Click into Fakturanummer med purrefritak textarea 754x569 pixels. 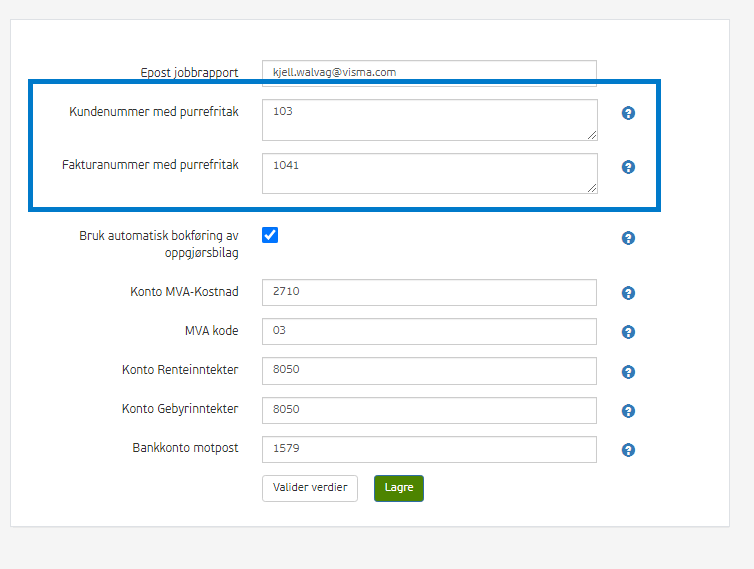[429, 174]
